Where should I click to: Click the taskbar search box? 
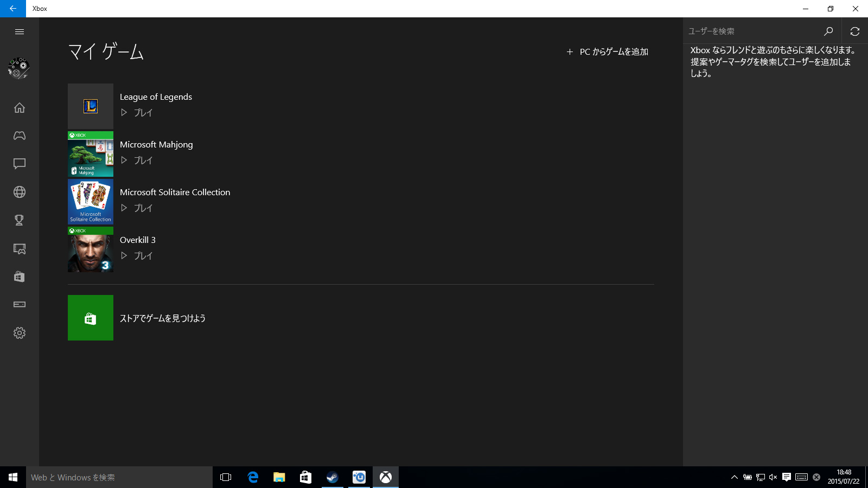(x=119, y=477)
